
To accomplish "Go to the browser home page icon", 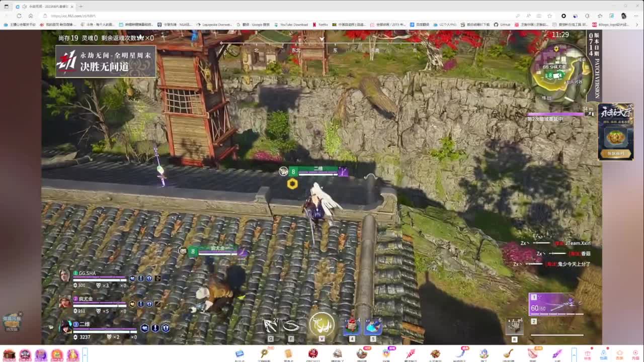I will 30,16.
